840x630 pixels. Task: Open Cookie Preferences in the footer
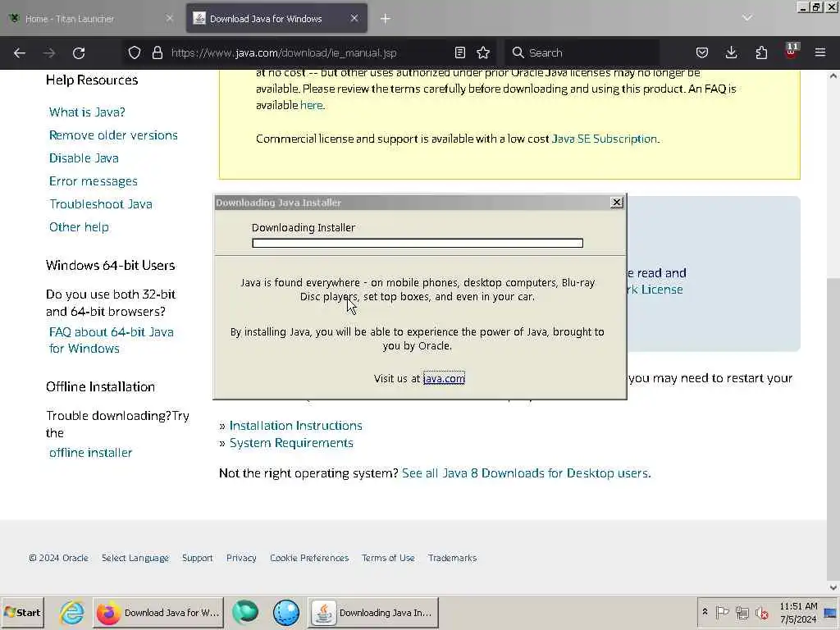pos(309,558)
